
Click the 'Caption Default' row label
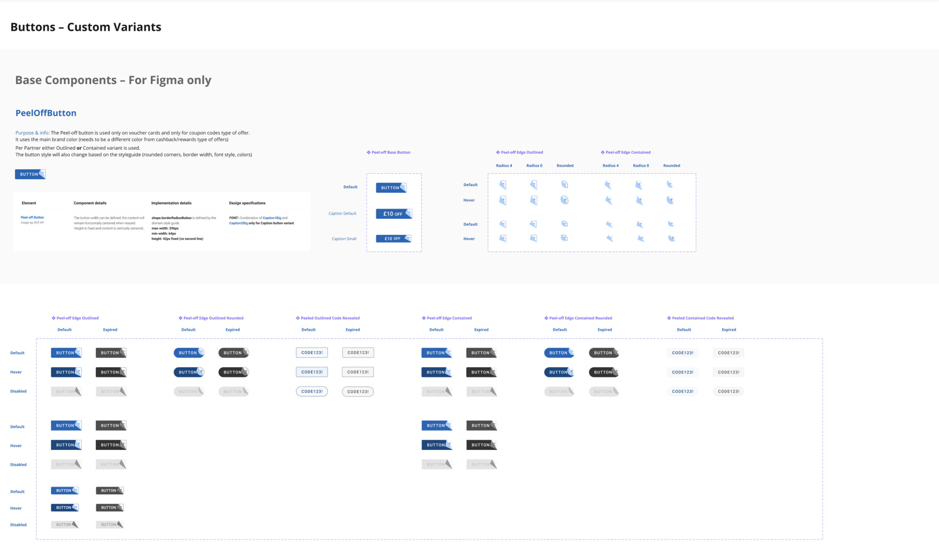[342, 213]
